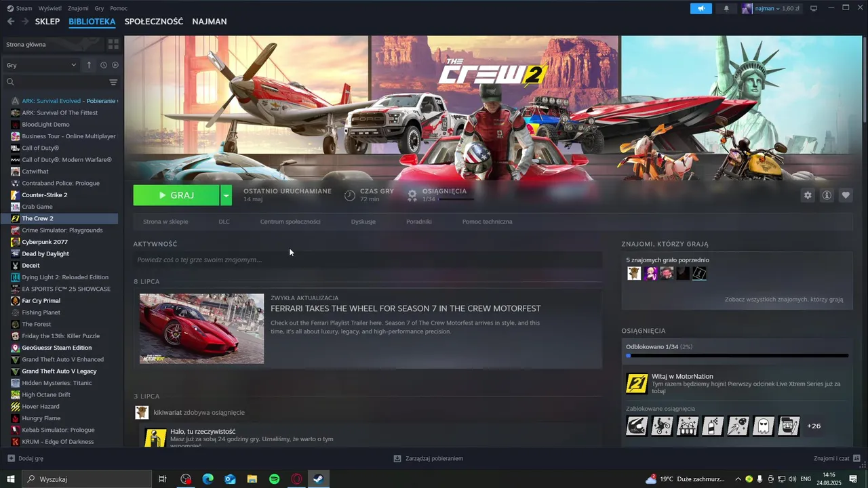Launch the game with the Graj button
Screen dimensions: 868x488
(176, 195)
